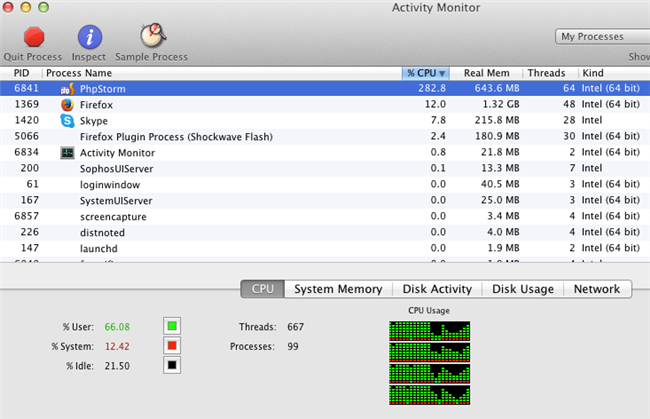This screenshot has width=650, height=419.
Task: Select the distnoted process row
Action: [x=325, y=232]
